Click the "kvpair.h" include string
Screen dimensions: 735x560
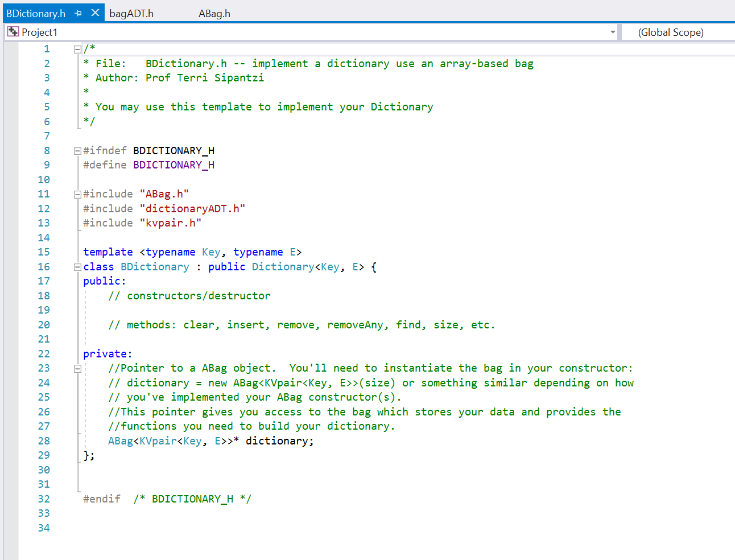click(170, 223)
